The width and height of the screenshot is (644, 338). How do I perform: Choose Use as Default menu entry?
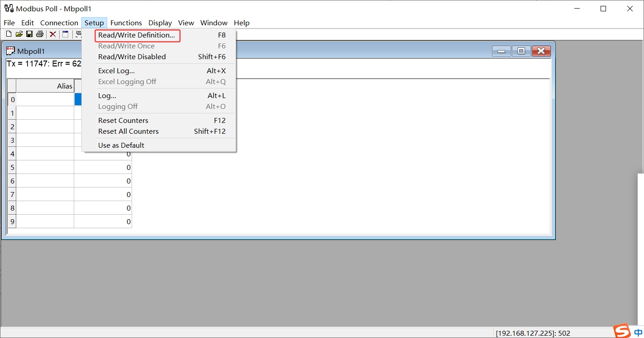[159, 146]
